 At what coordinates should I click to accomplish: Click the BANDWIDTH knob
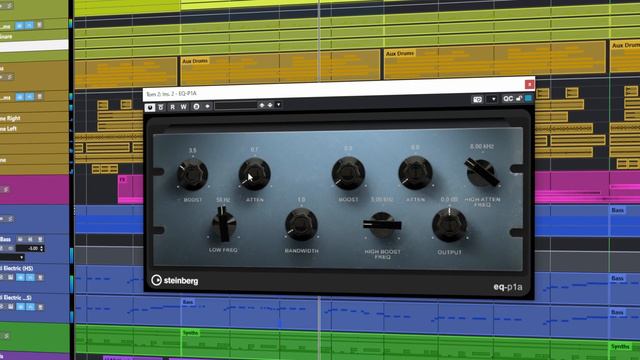pos(301,224)
